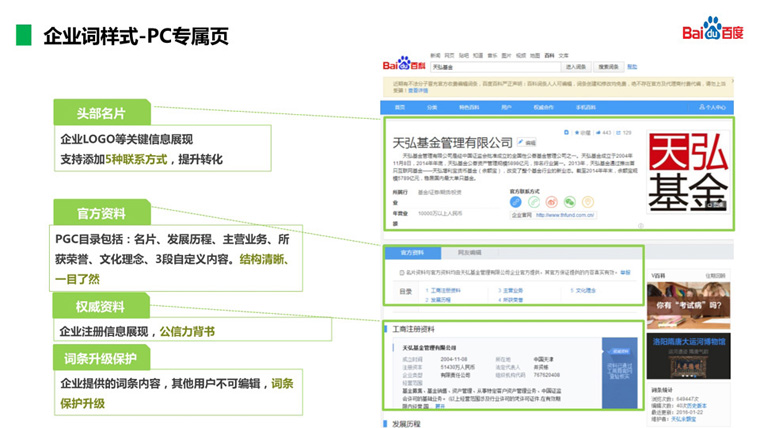
Task: Click 图片 in the top product links
Action: click(507, 56)
